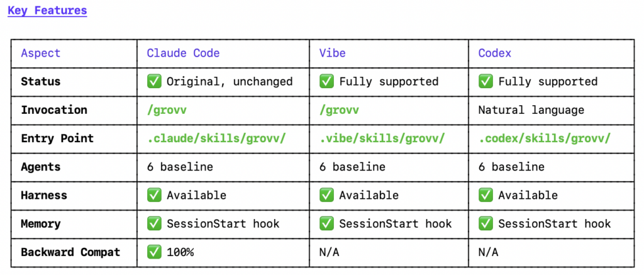Image resolution: width=644 pixels, height=275 pixels.
Task: Click the .claude/skills/grovv/ path
Action: click(216, 138)
